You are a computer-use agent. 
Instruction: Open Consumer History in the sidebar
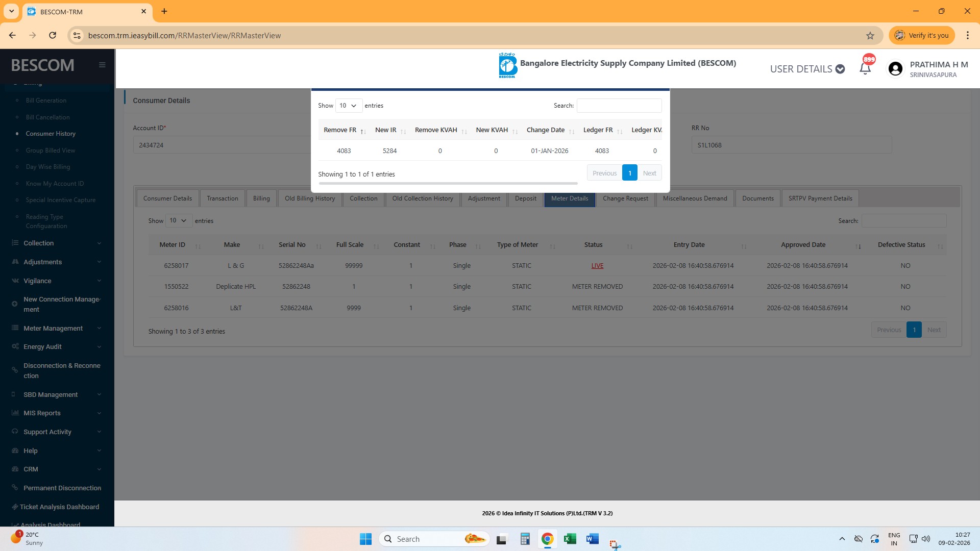51,134
